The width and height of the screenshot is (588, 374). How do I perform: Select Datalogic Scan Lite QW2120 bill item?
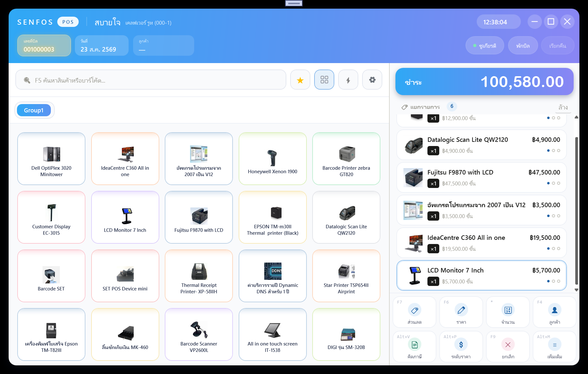click(481, 145)
